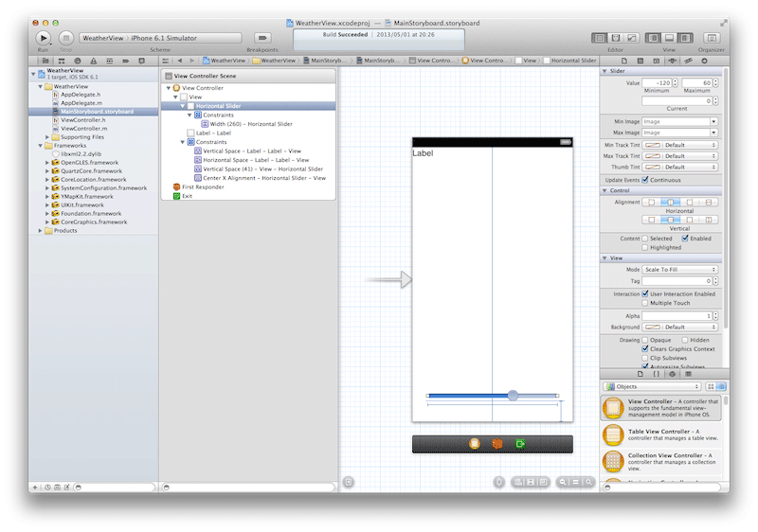This screenshot has height=532, width=758.
Task: Click zoom in on the canvas
Action: [588, 482]
